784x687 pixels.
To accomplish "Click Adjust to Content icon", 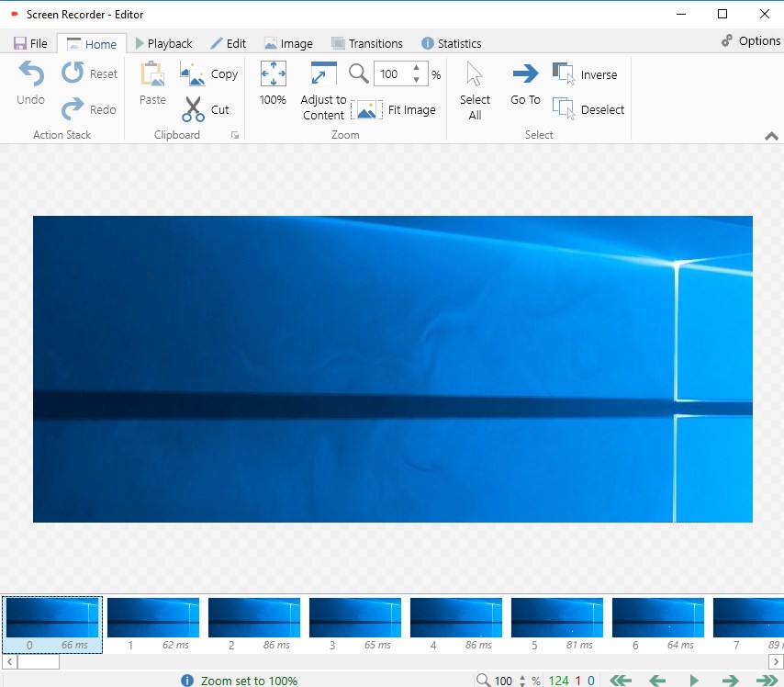I will [x=323, y=73].
